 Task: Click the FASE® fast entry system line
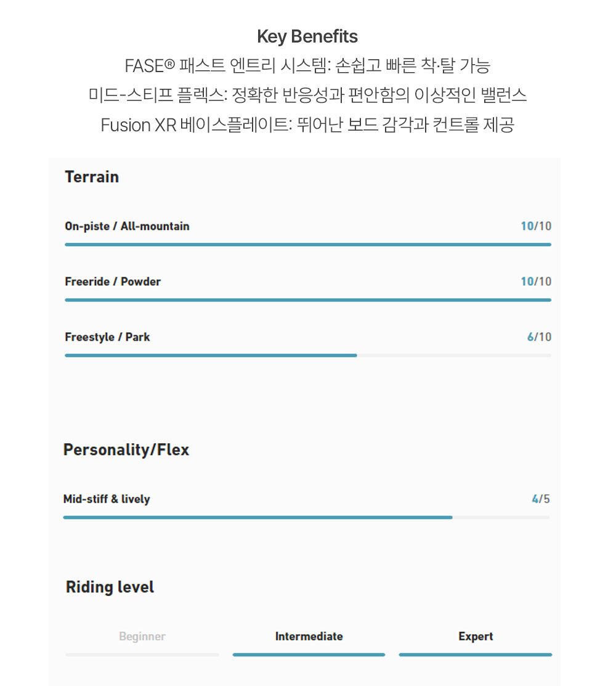pos(307,65)
